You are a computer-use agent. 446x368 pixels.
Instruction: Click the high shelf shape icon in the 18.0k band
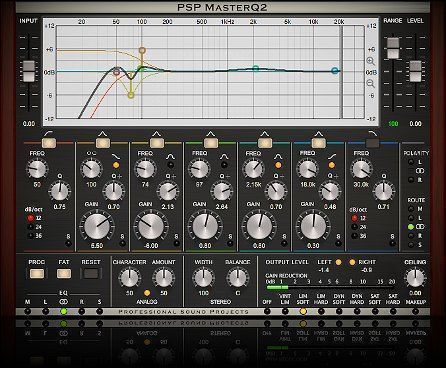pyautogui.click(x=332, y=156)
